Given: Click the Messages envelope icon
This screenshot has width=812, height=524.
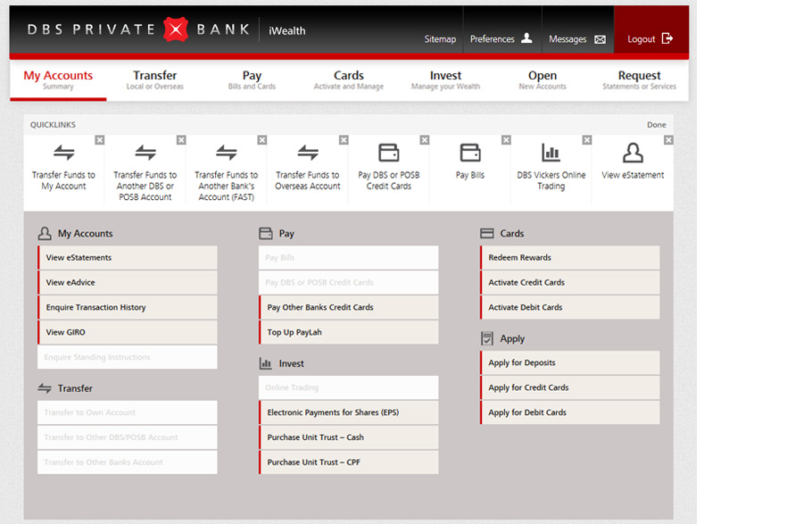Looking at the screenshot, I should point(600,39).
